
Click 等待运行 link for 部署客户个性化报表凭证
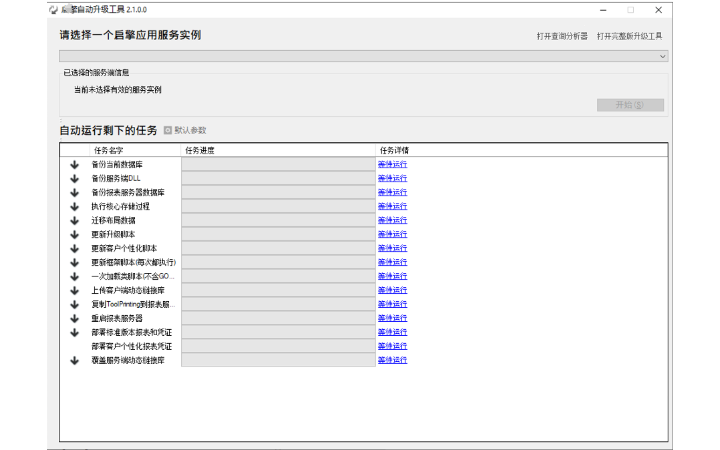[393, 346]
